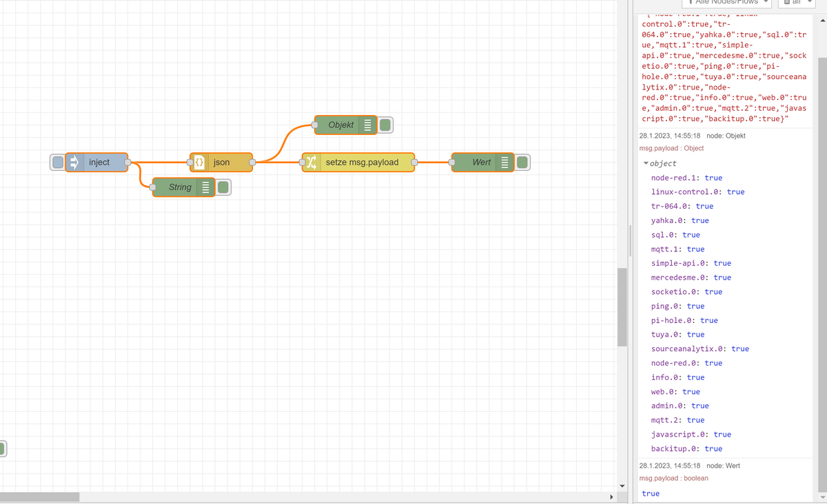Click the 'msg.payload : Object' label

tap(672, 148)
